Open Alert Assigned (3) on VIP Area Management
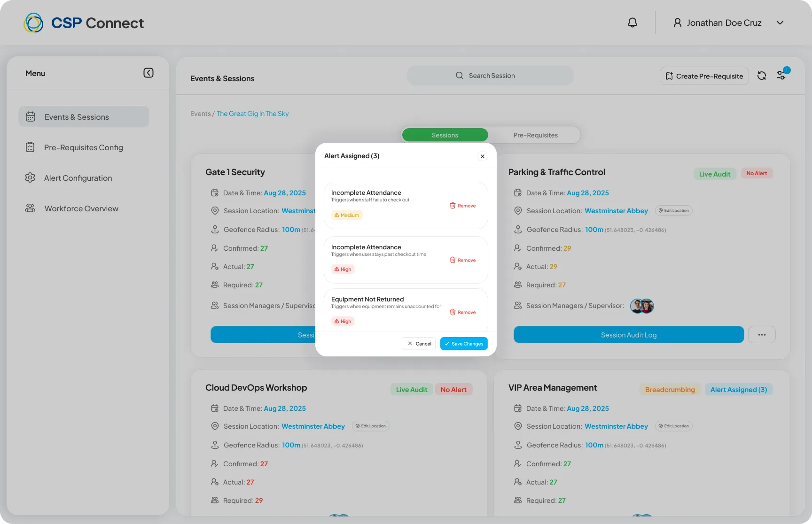This screenshot has height=524, width=812. point(739,389)
